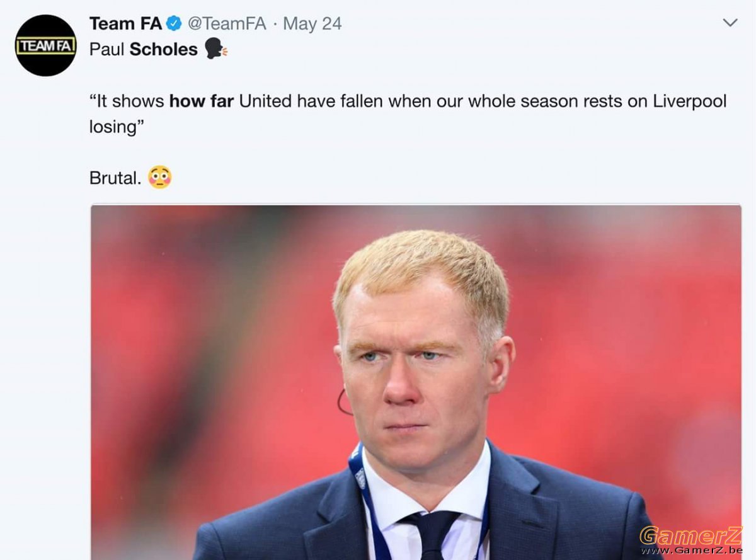
Task: Expand the tweet options chevron
Action: [x=730, y=23]
